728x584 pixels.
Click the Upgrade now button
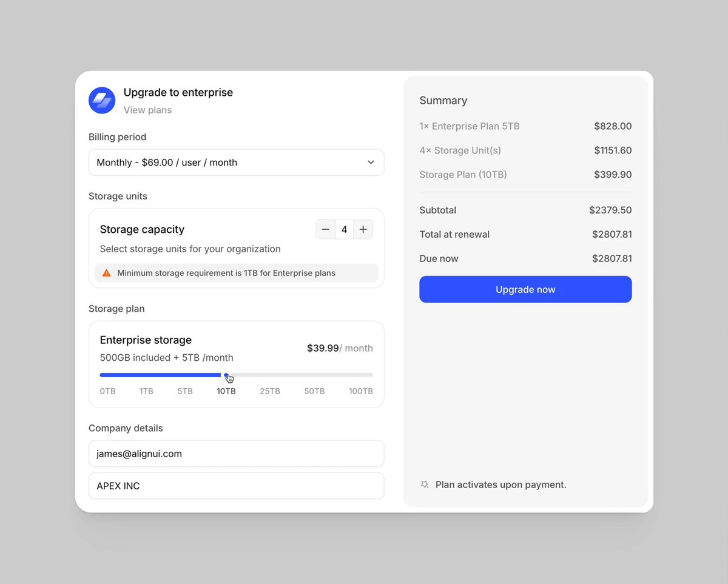525,289
